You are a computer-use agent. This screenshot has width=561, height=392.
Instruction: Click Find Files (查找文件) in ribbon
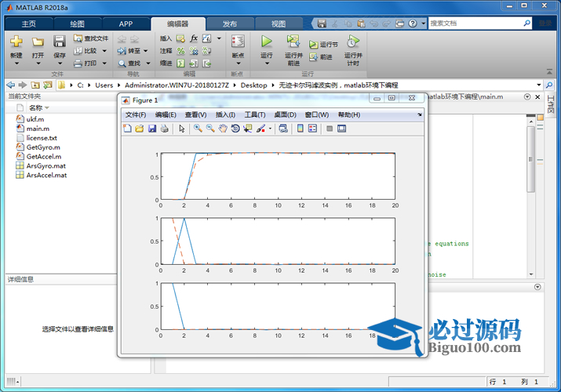pos(91,38)
